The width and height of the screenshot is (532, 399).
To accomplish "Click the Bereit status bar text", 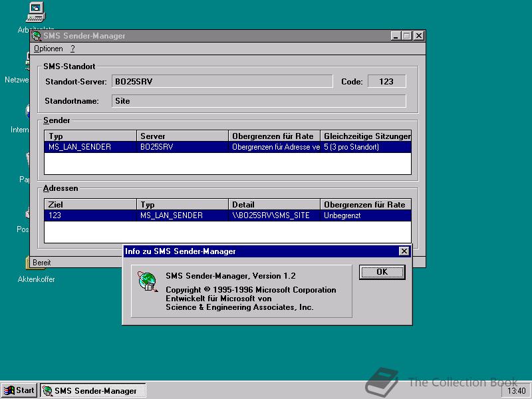I will point(42,263).
